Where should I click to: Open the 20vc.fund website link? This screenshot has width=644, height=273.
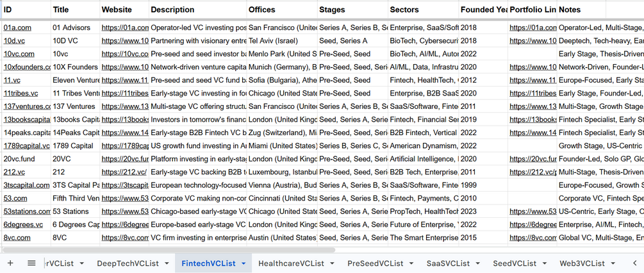point(124,159)
